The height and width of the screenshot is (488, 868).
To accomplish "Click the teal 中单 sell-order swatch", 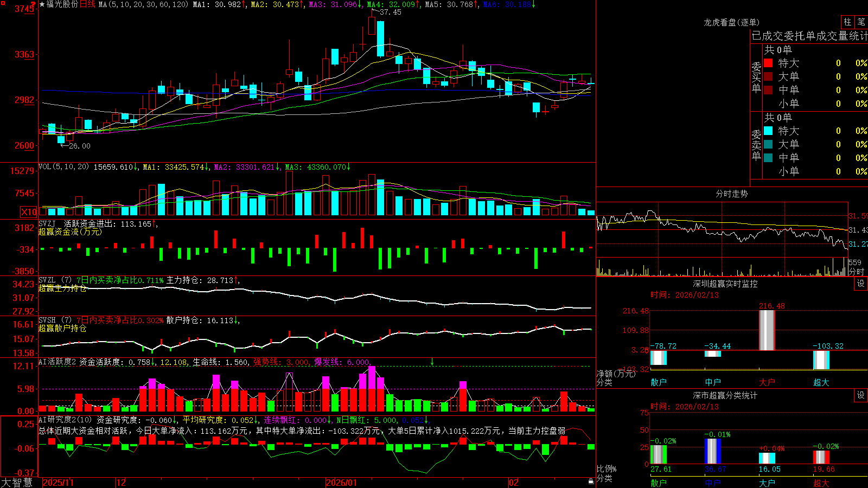I will coord(768,158).
